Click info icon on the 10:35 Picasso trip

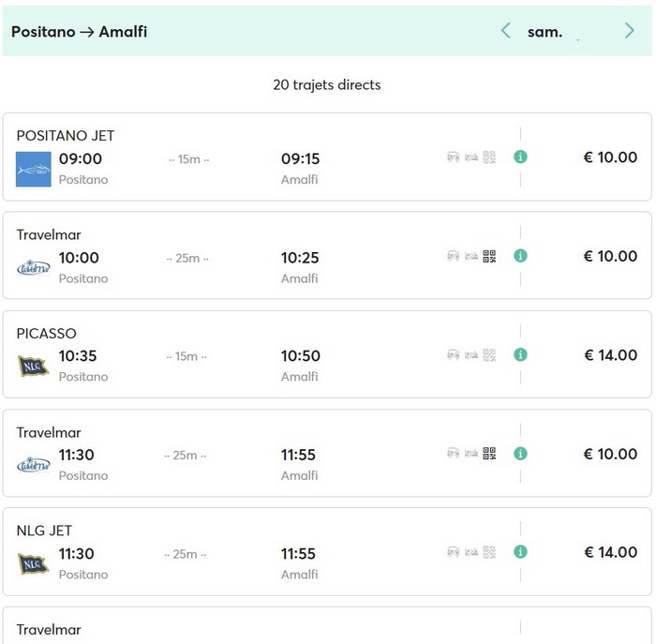point(520,354)
